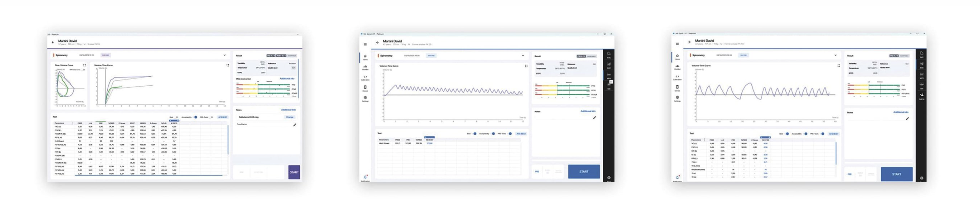Open hamburger menu in right window
The height and width of the screenshot is (216, 980).
pos(677,44)
